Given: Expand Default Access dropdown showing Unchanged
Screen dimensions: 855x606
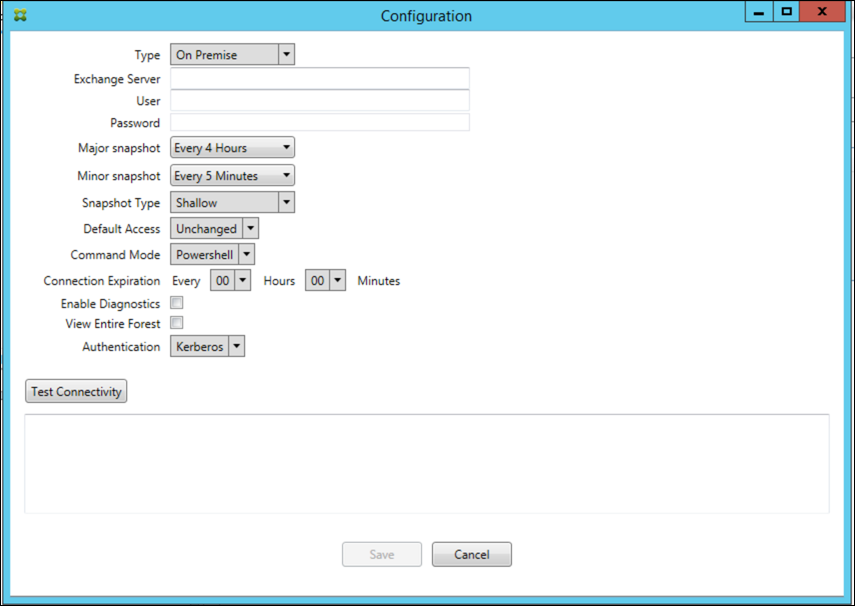Looking at the screenshot, I should [214, 229].
